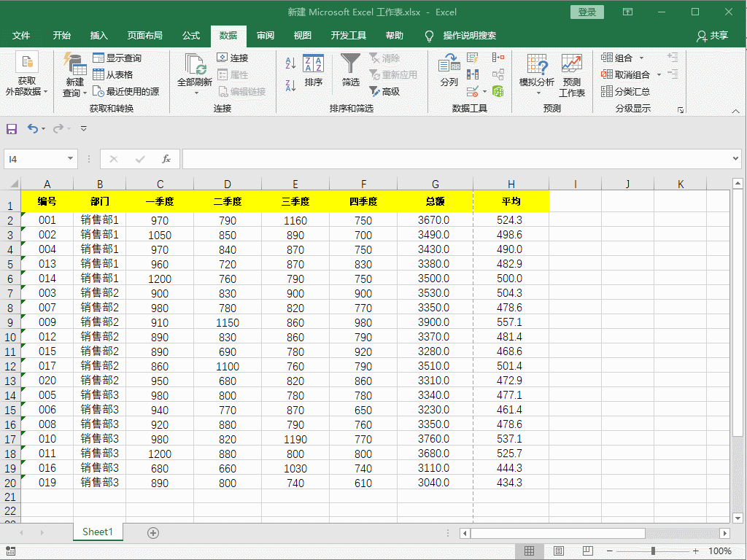Click the Consolidate icon
Image resolution: width=747 pixels, height=560 pixels.
(498, 58)
